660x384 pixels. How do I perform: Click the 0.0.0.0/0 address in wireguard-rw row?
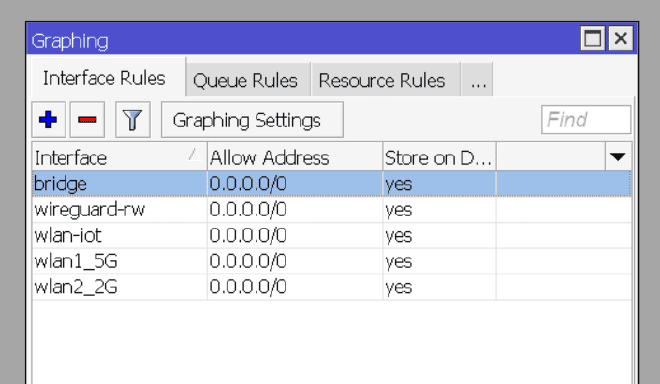click(248, 210)
